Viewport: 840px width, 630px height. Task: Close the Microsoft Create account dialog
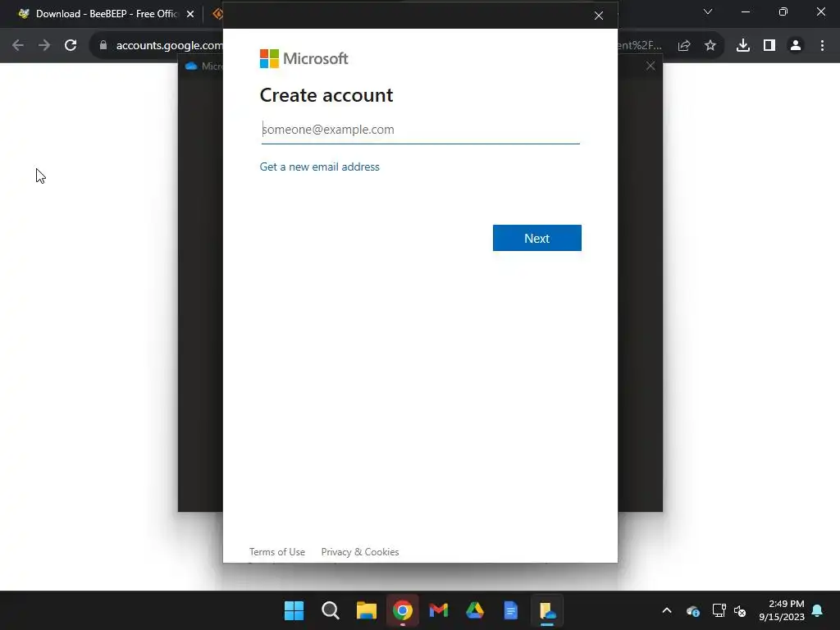599,16
